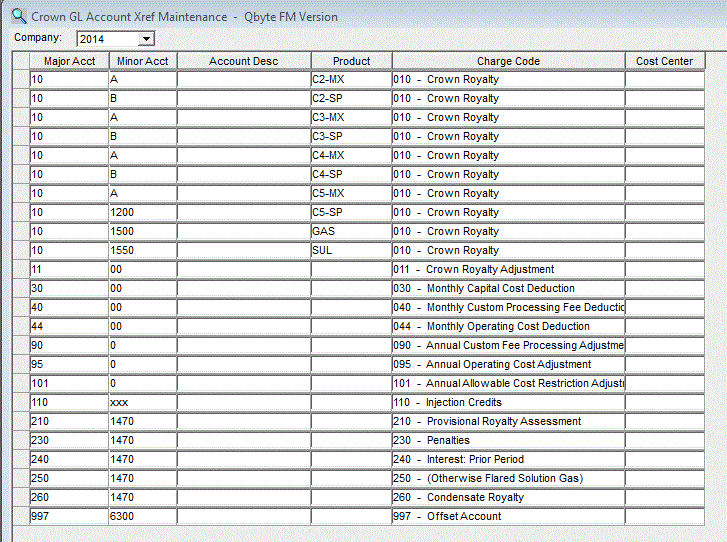This screenshot has width=727, height=542.
Task: Click the 011 Crown Royalty Adjustment charge code
Action: tap(508, 269)
